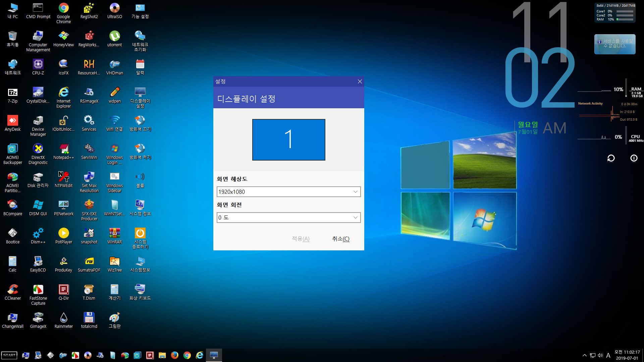
Task: Select the utorrent desktop icon
Action: coord(115,39)
